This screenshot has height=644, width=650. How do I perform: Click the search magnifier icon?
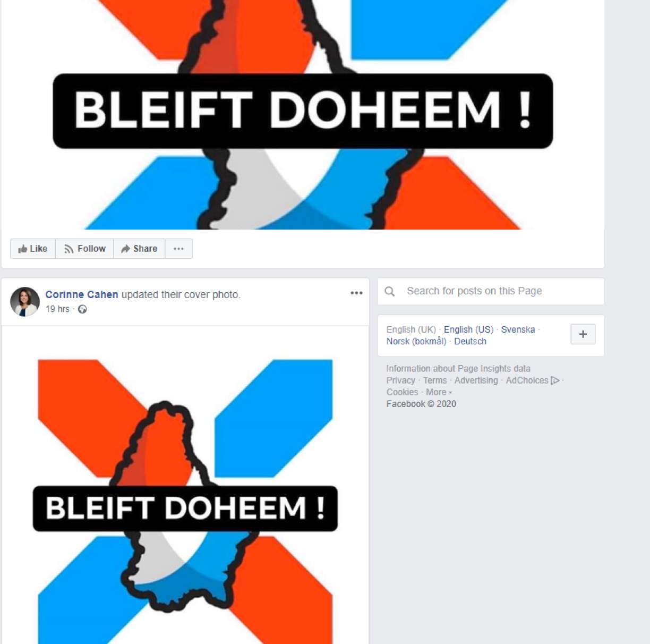[390, 291]
